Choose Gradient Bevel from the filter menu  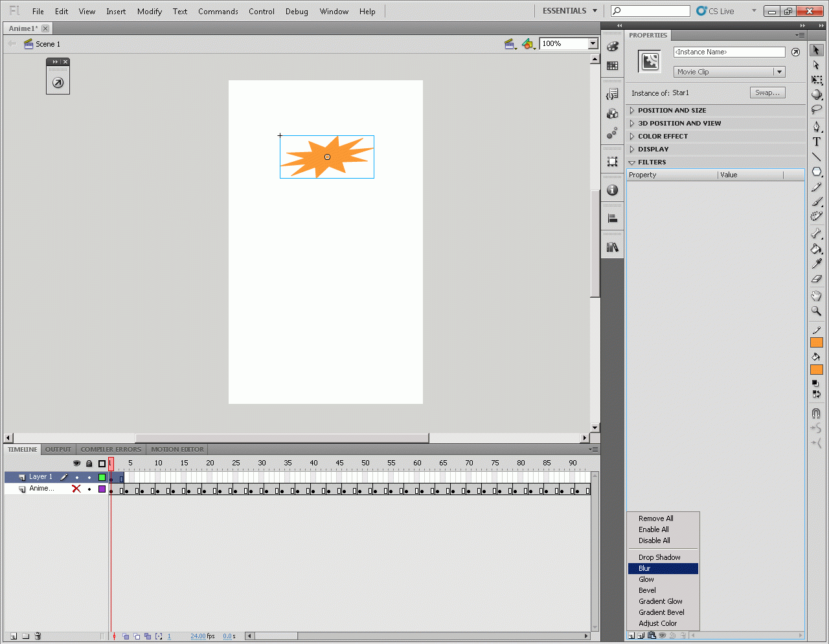(x=663, y=612)
